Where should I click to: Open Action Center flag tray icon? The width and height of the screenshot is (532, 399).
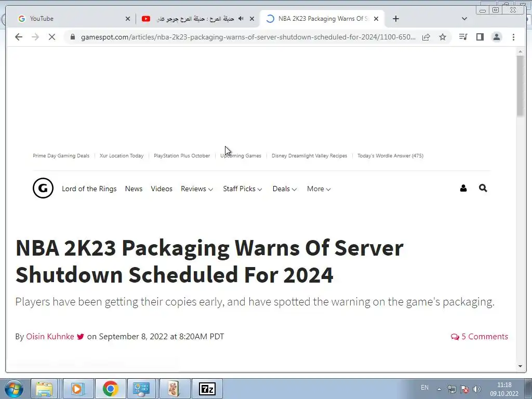coord(464,389)
